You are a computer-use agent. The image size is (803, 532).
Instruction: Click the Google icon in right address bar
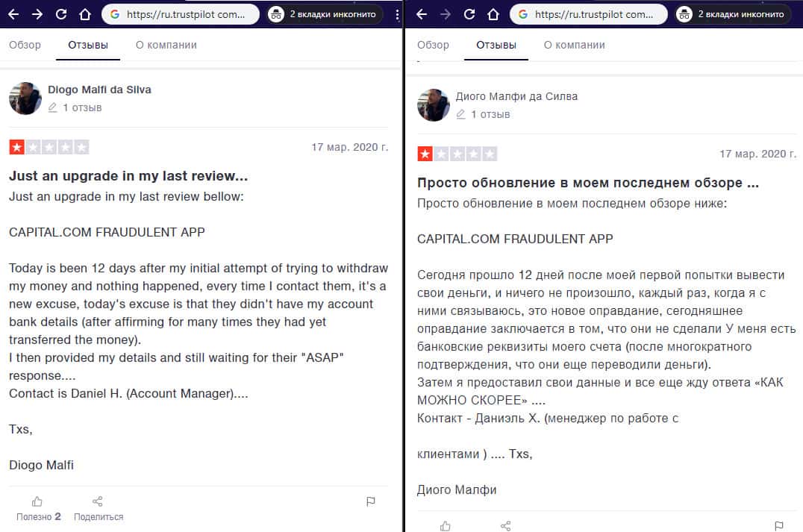(523, 14)
